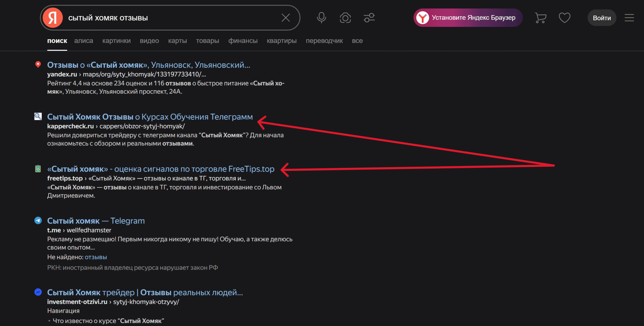The height and width of the screenshot is (326, 644).
Task: Click the investment-otzivi.ru blue favicon
Action: click(x=38, y=292)
